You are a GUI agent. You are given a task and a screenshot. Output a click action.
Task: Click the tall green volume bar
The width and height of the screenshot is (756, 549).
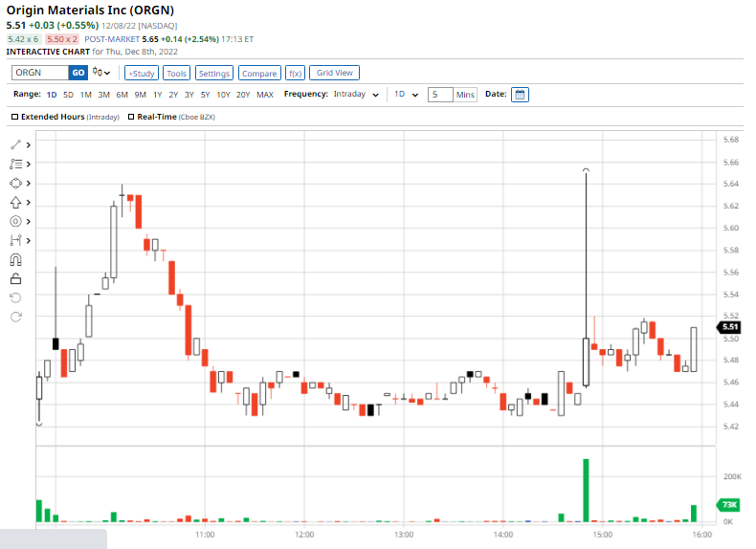pyautogui.click(x=586, y=491)
